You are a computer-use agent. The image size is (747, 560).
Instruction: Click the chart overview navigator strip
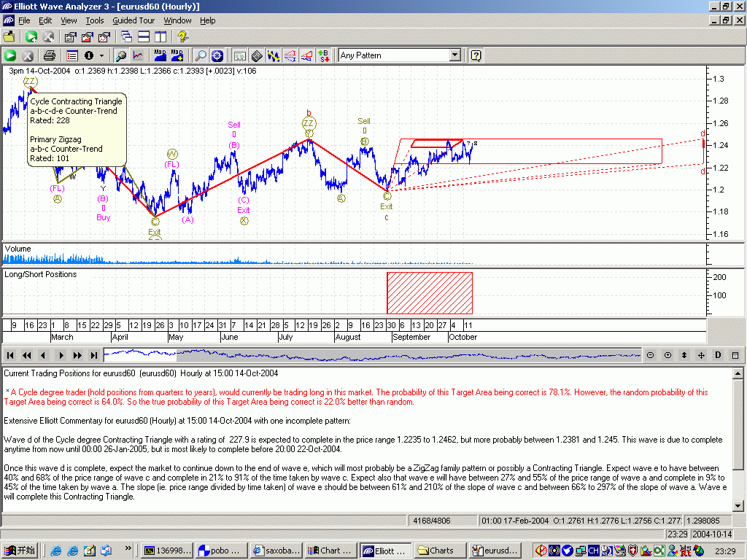coord(373,355)
